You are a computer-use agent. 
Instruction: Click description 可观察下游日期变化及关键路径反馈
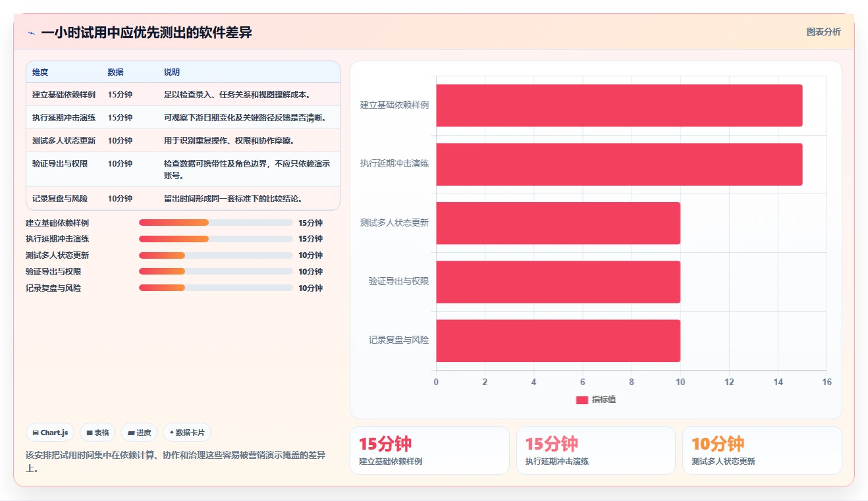(245, 118)
